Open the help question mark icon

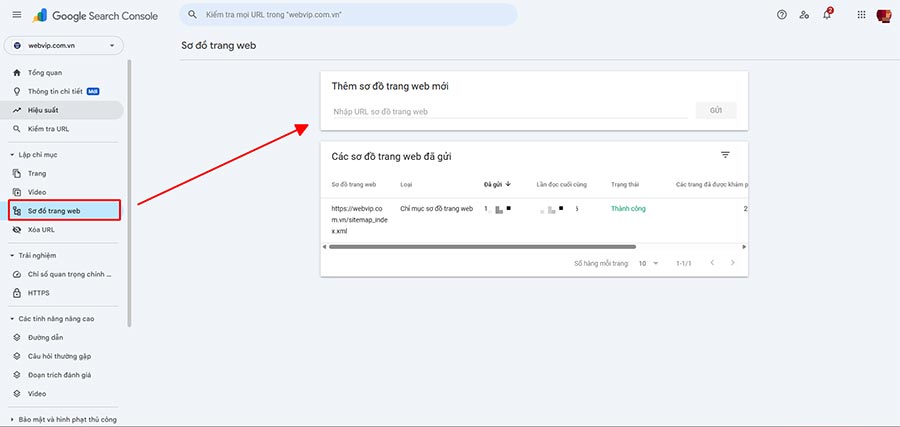(781, 15)
